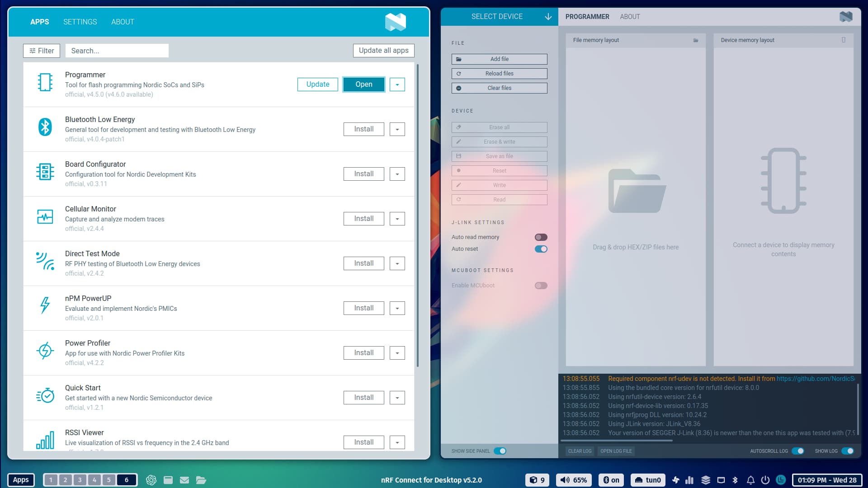
Task: Open ChatGPT from the taskbar
Action: click(x=151, y=480)
